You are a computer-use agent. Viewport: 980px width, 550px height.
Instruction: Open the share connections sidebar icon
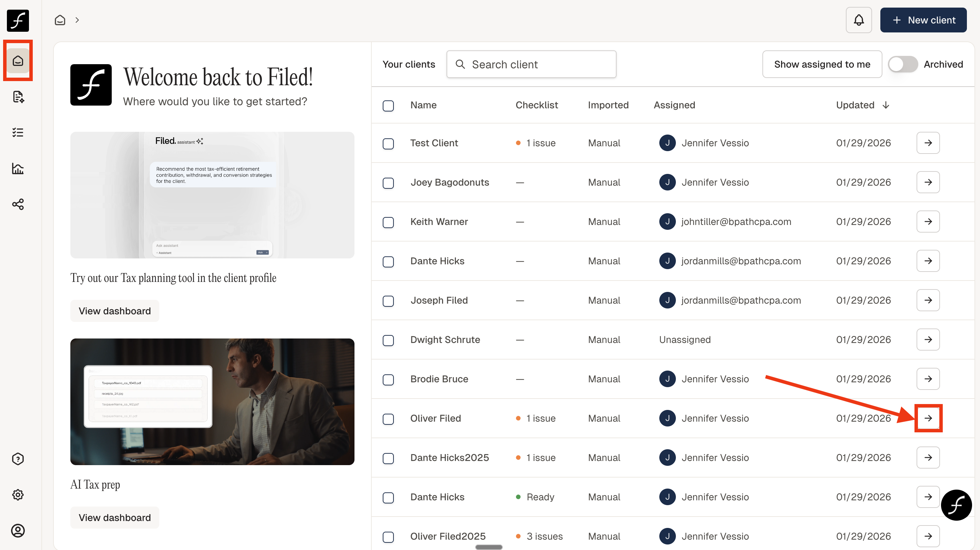click(18, 204)
